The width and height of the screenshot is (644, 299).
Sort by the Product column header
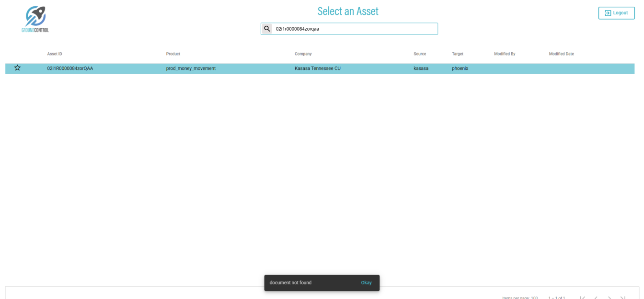173,54
